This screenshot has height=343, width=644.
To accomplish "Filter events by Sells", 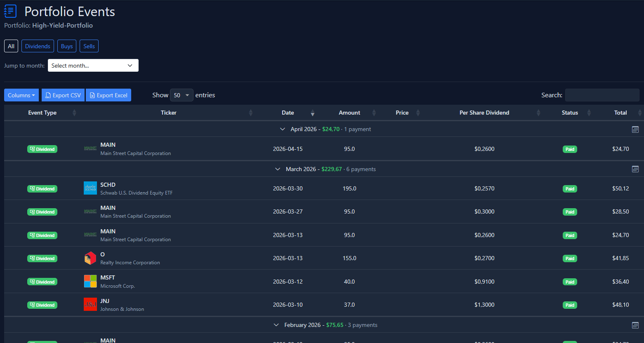I will (x=89, y=46).
